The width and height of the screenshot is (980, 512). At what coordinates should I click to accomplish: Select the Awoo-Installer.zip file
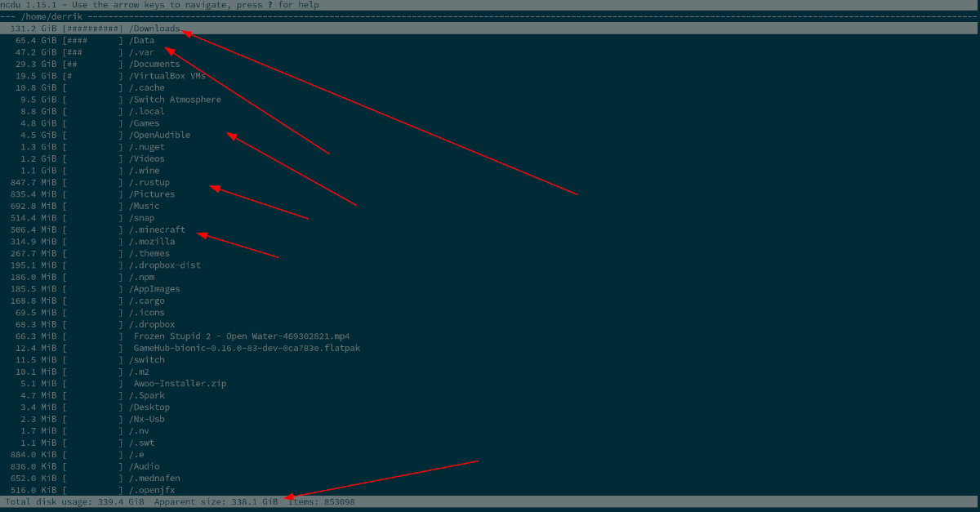[173, 383]
